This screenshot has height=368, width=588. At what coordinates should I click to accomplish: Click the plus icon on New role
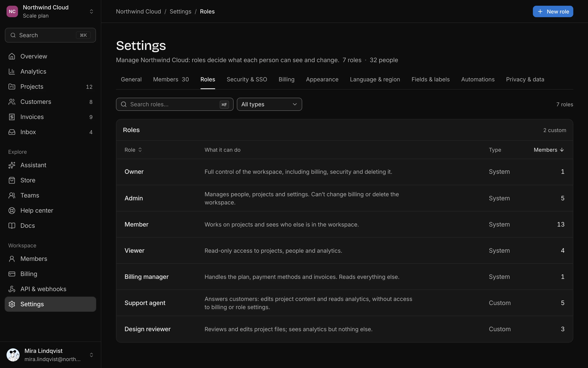(540, 11)
